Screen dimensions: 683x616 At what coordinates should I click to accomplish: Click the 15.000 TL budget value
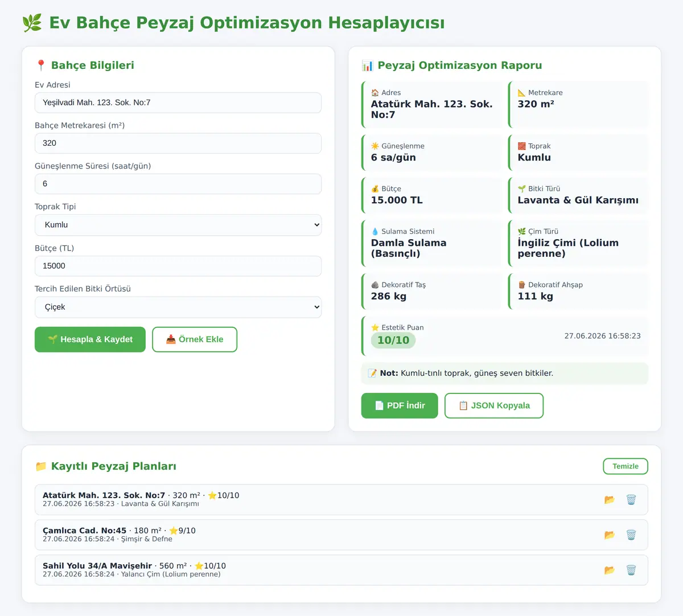(397, 200)
